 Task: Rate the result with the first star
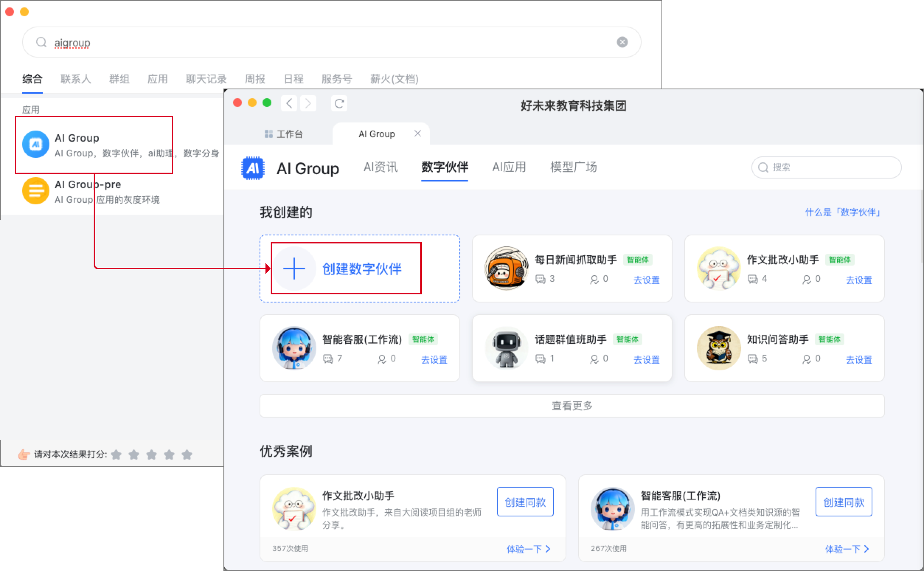pyautogui.click(x=116, y=454)
